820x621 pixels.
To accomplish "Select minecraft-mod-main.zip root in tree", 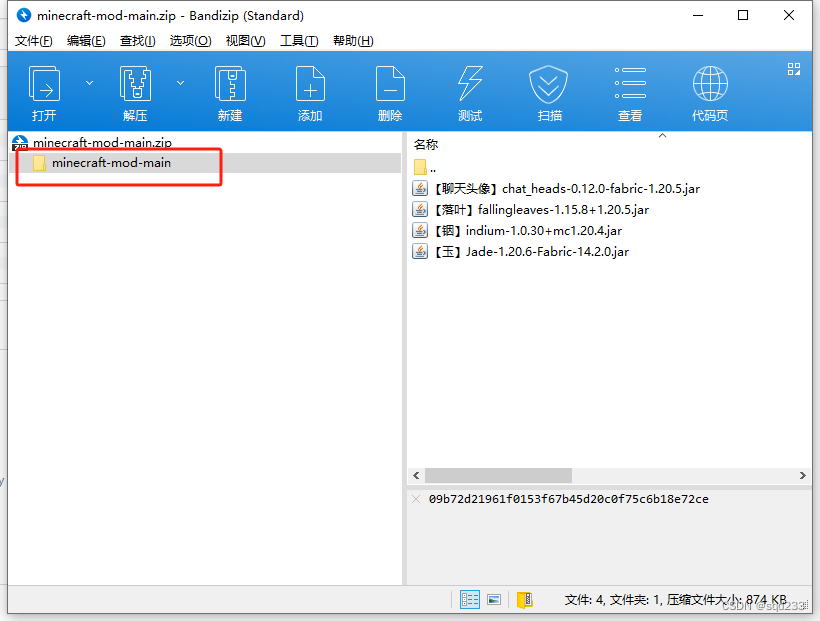I will pyautogui.click(x=102, y=142).
